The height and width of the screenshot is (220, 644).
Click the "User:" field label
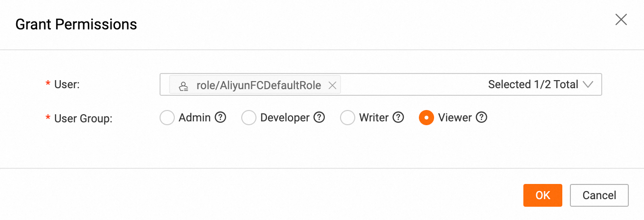click(66, 85)
